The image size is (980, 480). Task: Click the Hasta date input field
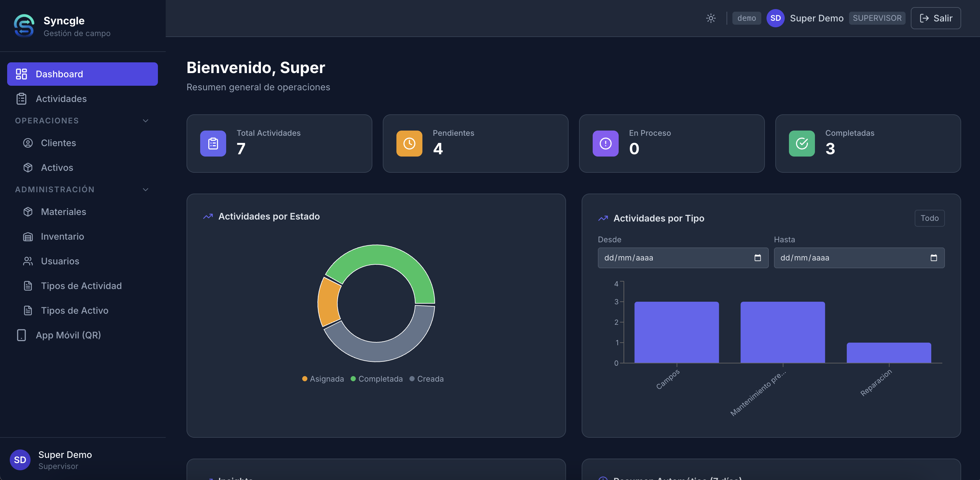(859, 258)
